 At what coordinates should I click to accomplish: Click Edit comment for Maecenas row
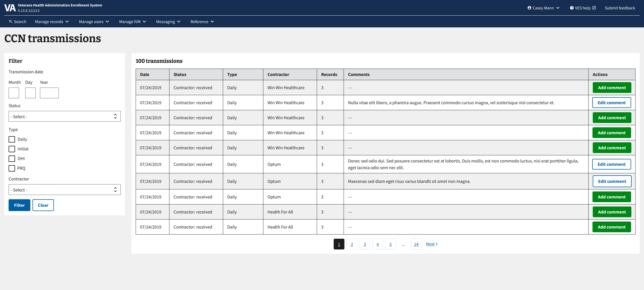coord(612,181)
